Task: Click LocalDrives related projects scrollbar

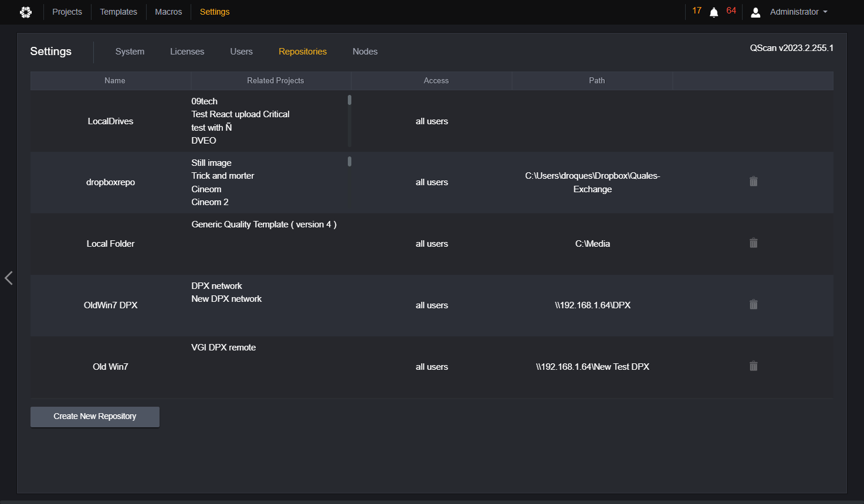Action: (350, 100)
